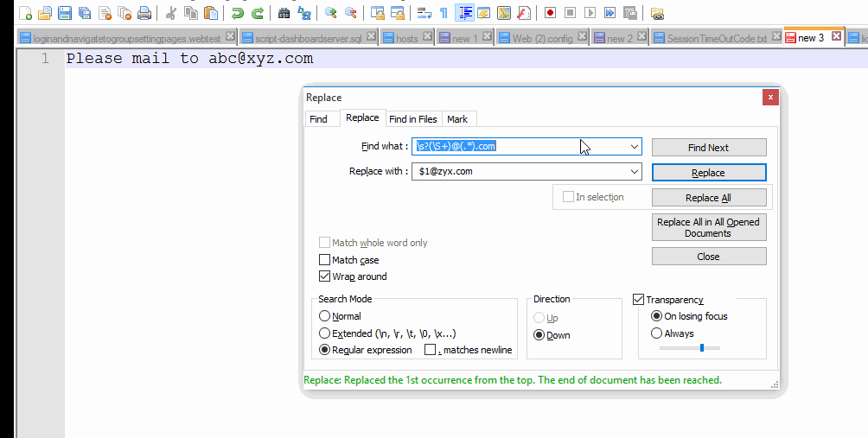Select the On losing focus radio button
Image resolution: width=868 pixels, height=438 pixels.
656,316
